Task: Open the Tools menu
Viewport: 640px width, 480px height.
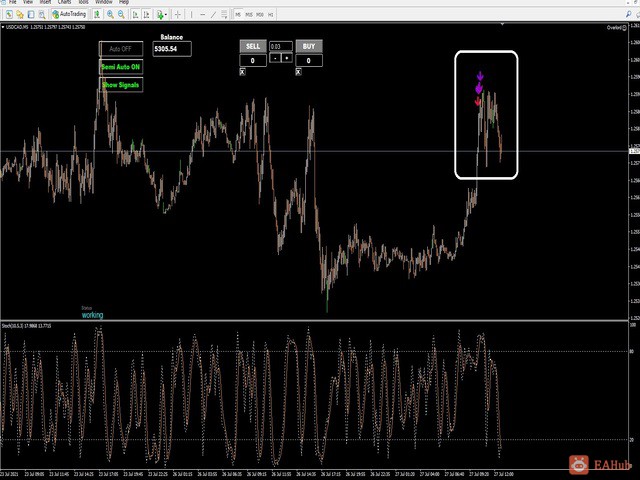Action: 83,2
